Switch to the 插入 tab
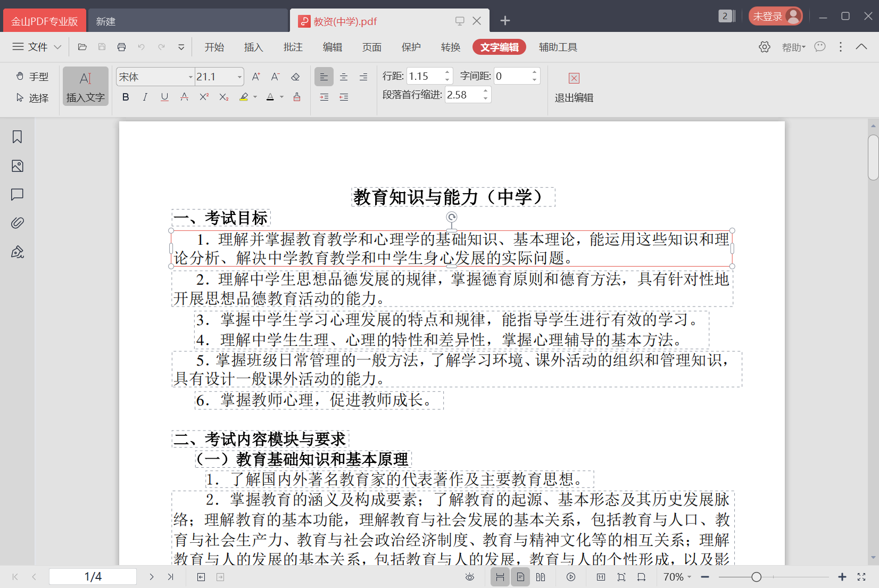The width and height of the screenshot is (879, 588). tap(254, 47)
